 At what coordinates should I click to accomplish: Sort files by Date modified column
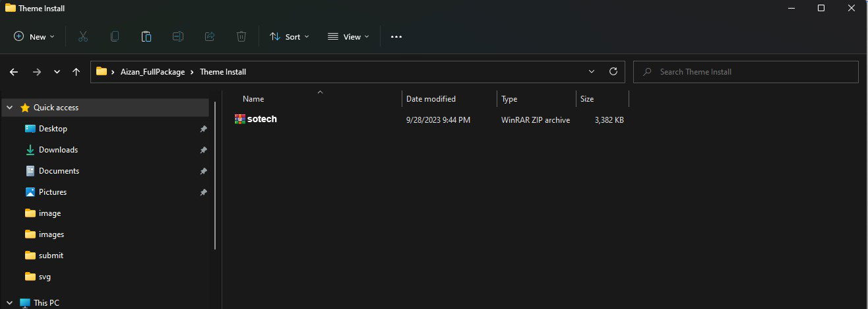431,99
